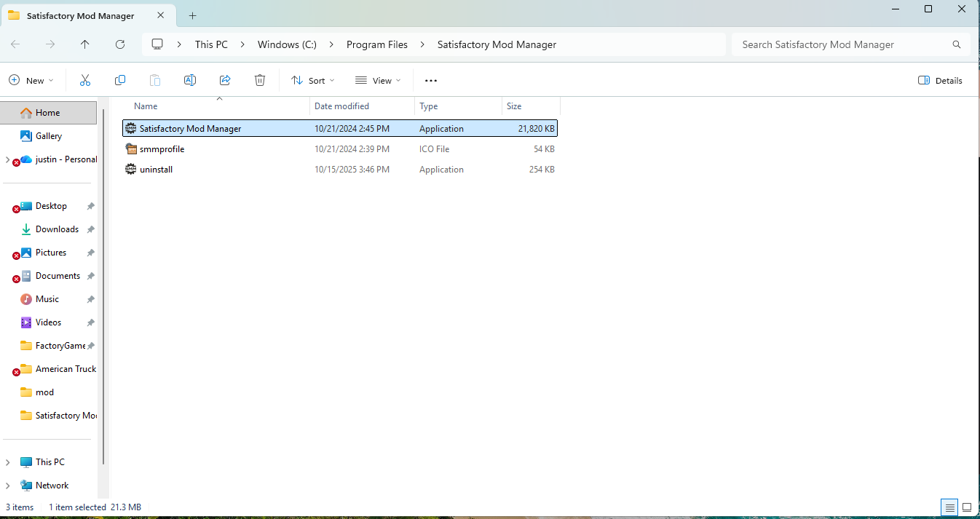The width and height of the screenshot is (980, 519).
Task: Click the 10/15/2025 3:46 PM date cell
Action: pos(352,170)
